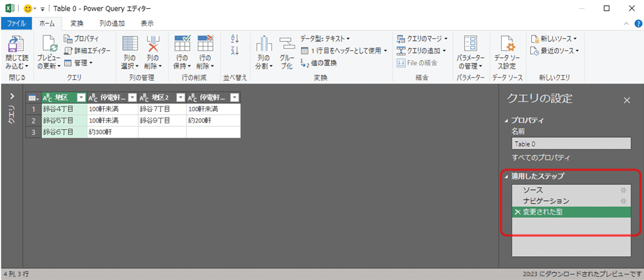Screen dimensions: 644x280
Task: Open the Quick Access Toolbar customize arrow
Action: click(x=42, y=9)
